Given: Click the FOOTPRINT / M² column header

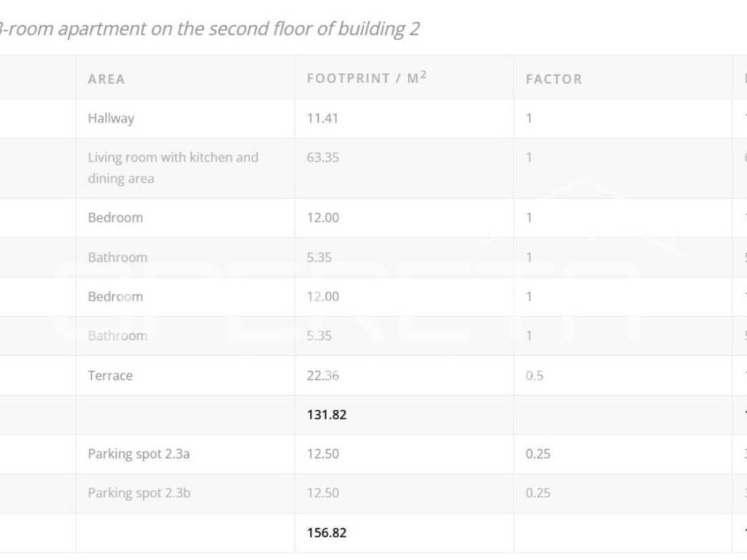Looking at the screenshot, I should 366,78.
